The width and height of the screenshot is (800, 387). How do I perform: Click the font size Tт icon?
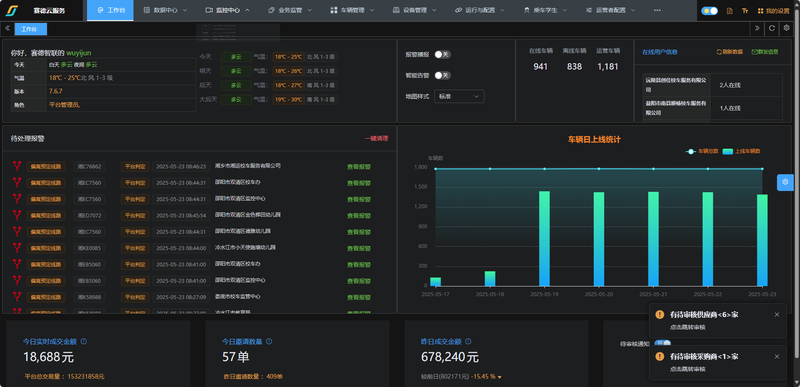click(x=745, y=10)
